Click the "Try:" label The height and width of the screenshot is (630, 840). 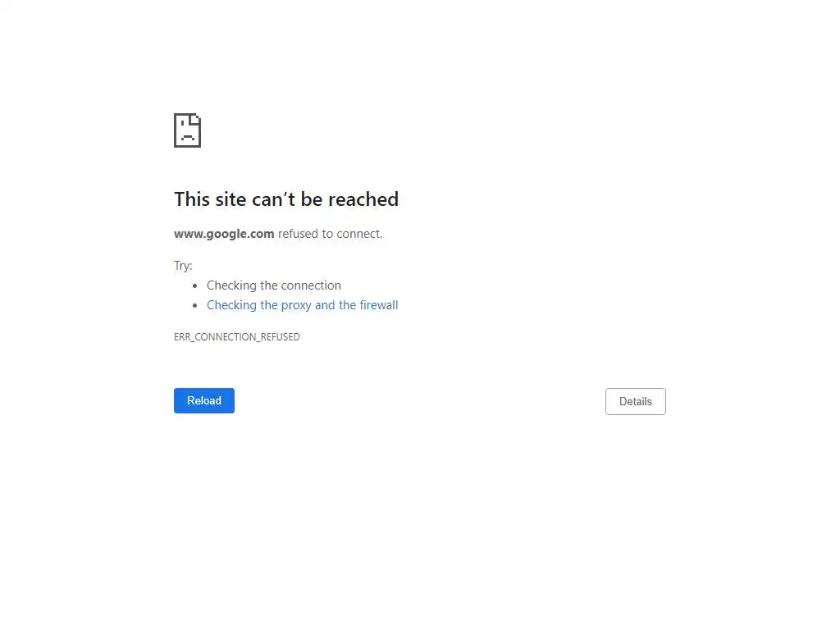click(x=183, y=266)
